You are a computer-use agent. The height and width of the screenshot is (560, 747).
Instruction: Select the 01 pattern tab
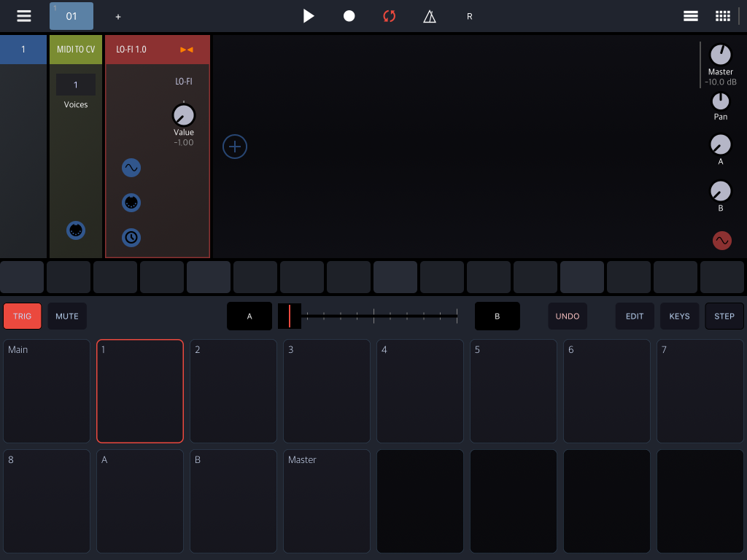[x=71, y=16]
